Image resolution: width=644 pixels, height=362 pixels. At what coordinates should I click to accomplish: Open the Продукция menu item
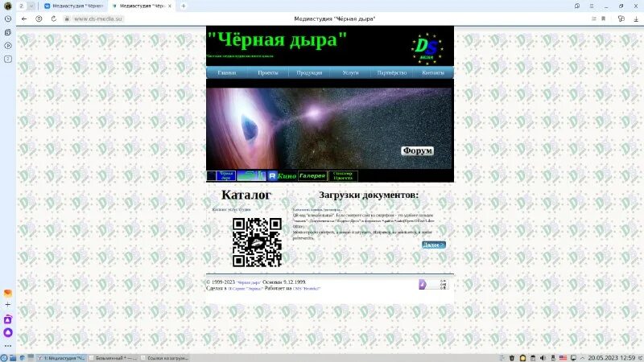tap(309, 72)
